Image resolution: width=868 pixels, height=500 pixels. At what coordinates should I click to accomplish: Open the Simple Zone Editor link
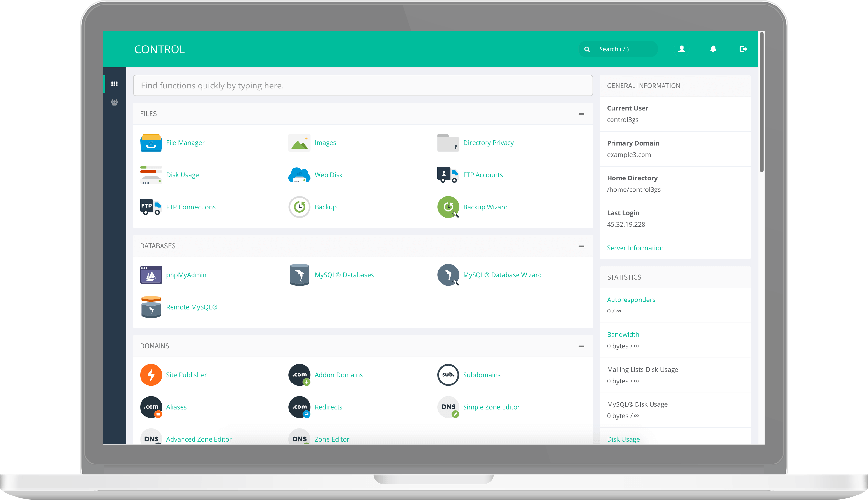pos(491,407)
